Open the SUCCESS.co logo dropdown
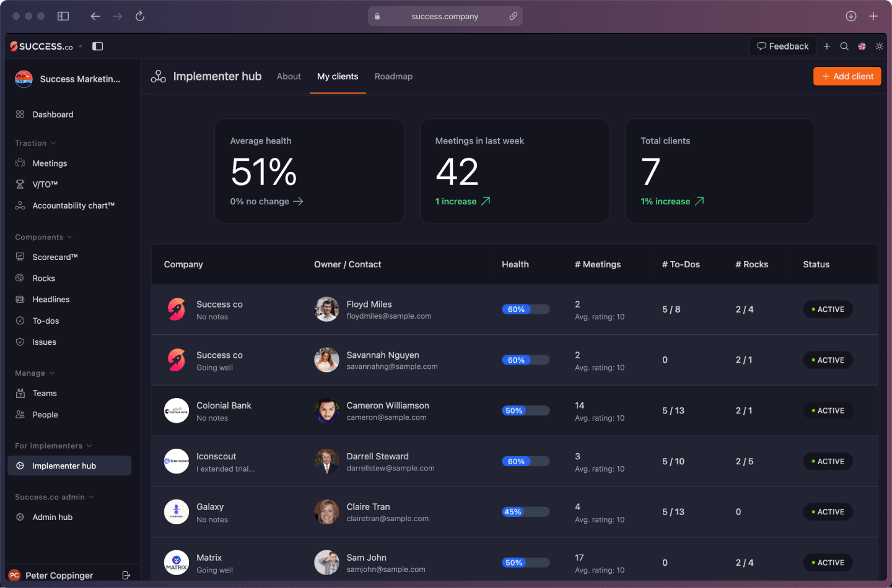Viewport: 892px width, 588px height. [46, 46]
